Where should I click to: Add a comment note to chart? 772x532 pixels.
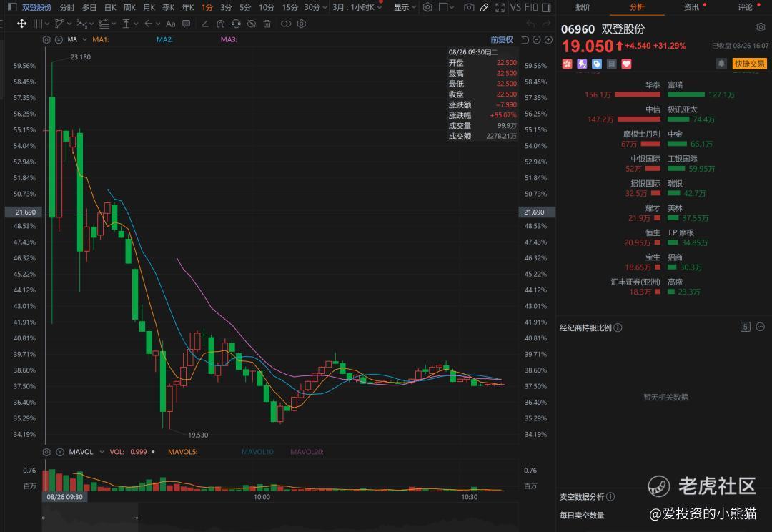(186, 24)
